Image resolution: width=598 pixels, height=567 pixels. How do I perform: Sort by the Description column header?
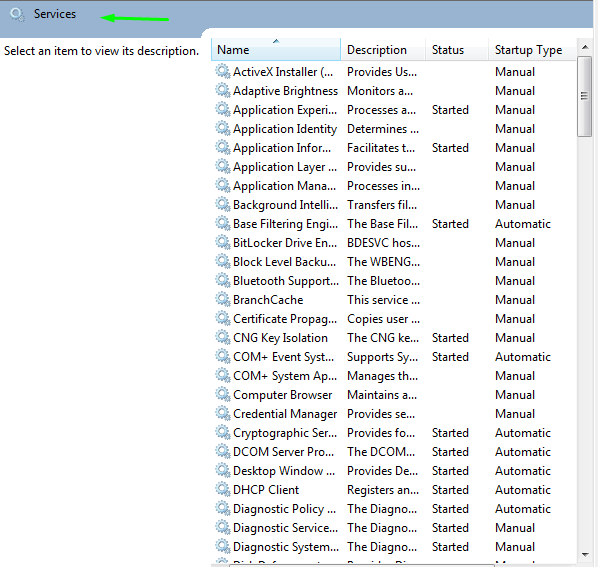[x=383, y=50]
